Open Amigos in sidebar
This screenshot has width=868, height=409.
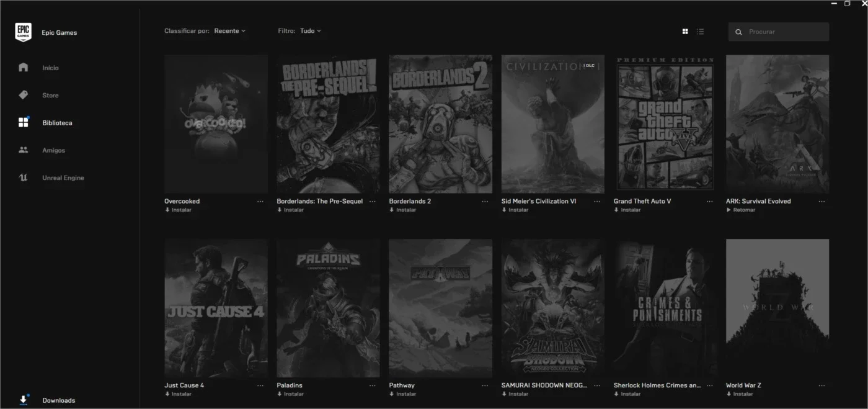pyautogui.click(x=53, y=150)
